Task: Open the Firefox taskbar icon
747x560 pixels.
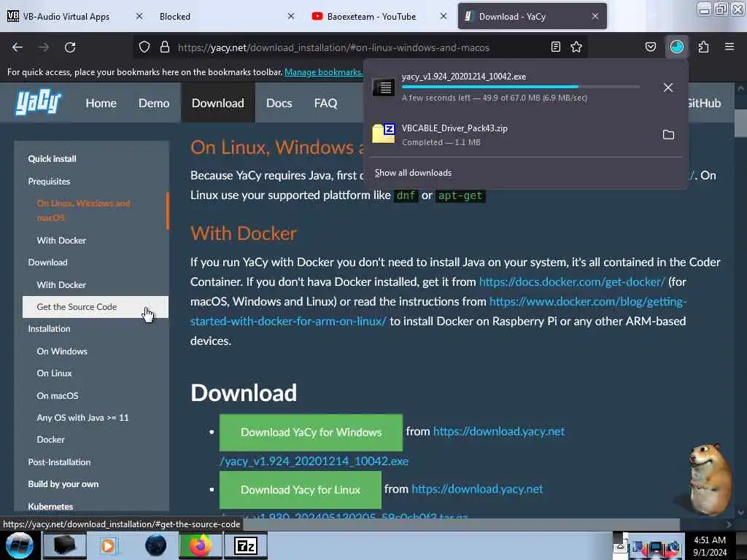Action: [x=200, y=545]
